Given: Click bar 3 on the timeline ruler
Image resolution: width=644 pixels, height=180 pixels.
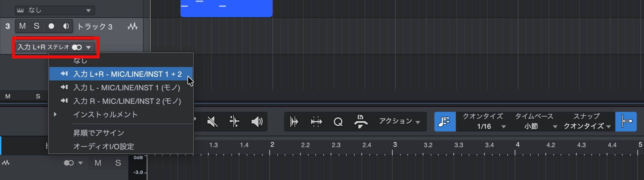Looking at the screenshot, I should coord(395,145).
